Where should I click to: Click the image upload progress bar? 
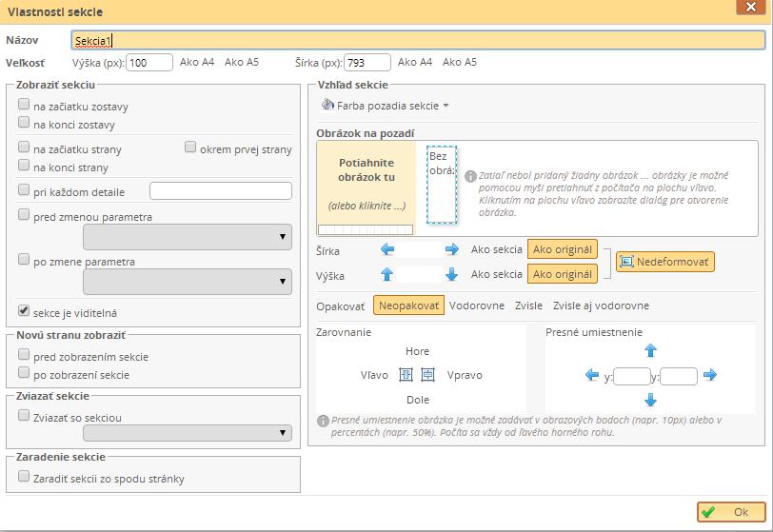pos(366,229)
